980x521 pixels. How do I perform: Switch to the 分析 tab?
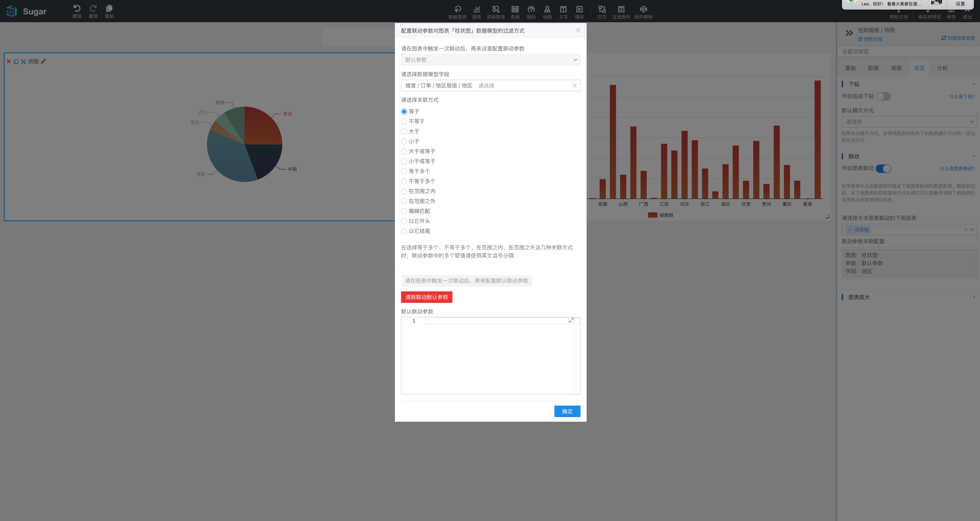tap(942, 68)
